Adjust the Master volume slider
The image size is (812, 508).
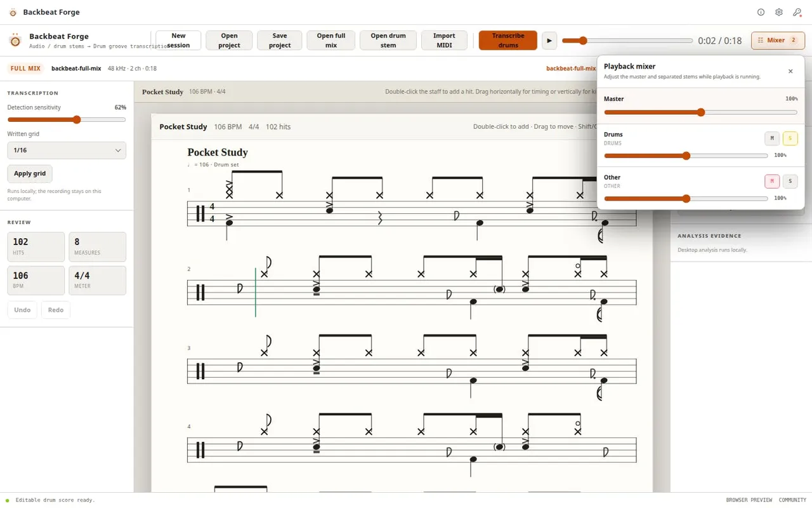coord(700,112)
